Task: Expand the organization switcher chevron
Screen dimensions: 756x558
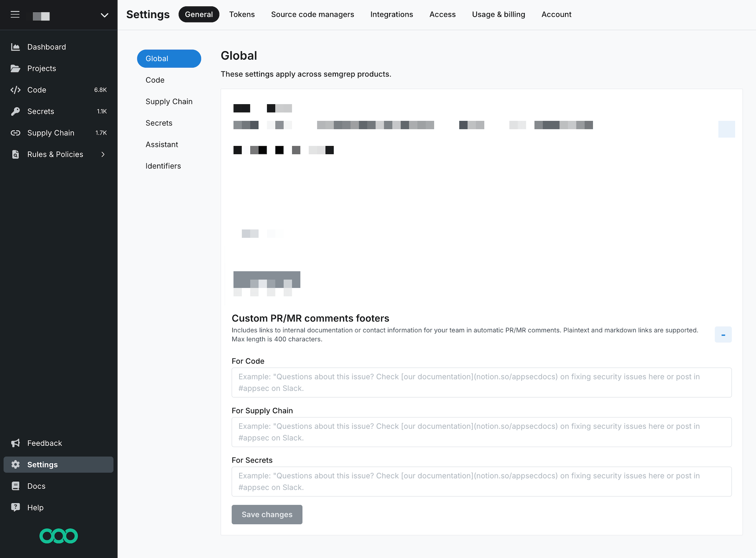Action: pos(104,15)
